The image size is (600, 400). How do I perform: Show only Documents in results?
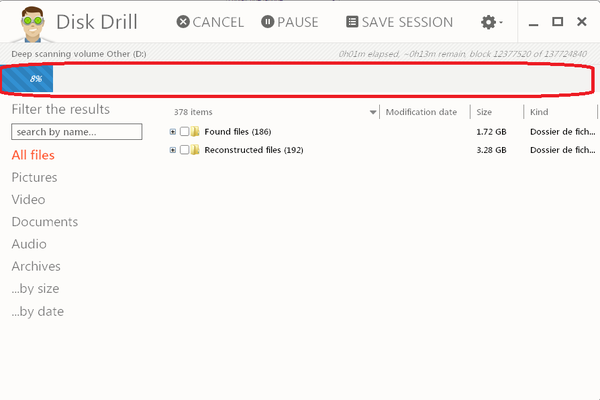(44, 222)
